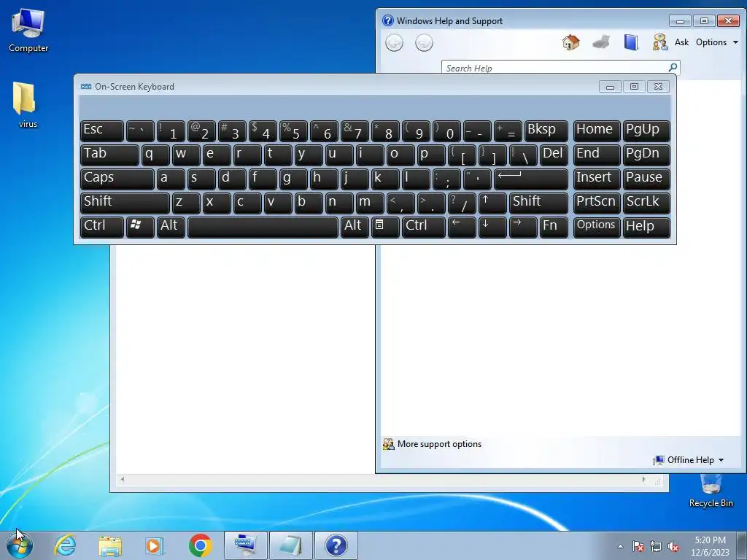
Task: Show hidden tray icons arrow
Action: [620, 546]
